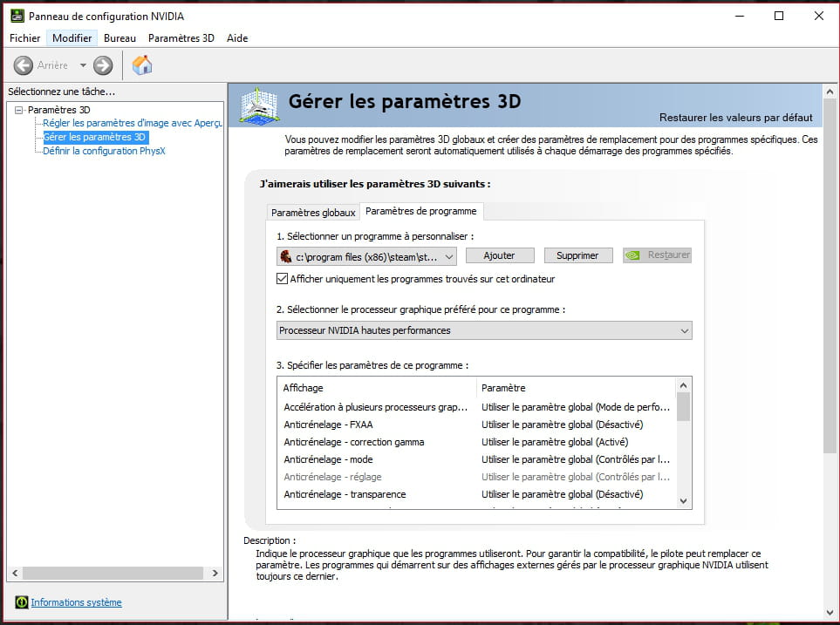840x625 pixels.
Task: Collapse the Paramètres 3D tree node
Action: pyautogui.click(x=18, y=110)
